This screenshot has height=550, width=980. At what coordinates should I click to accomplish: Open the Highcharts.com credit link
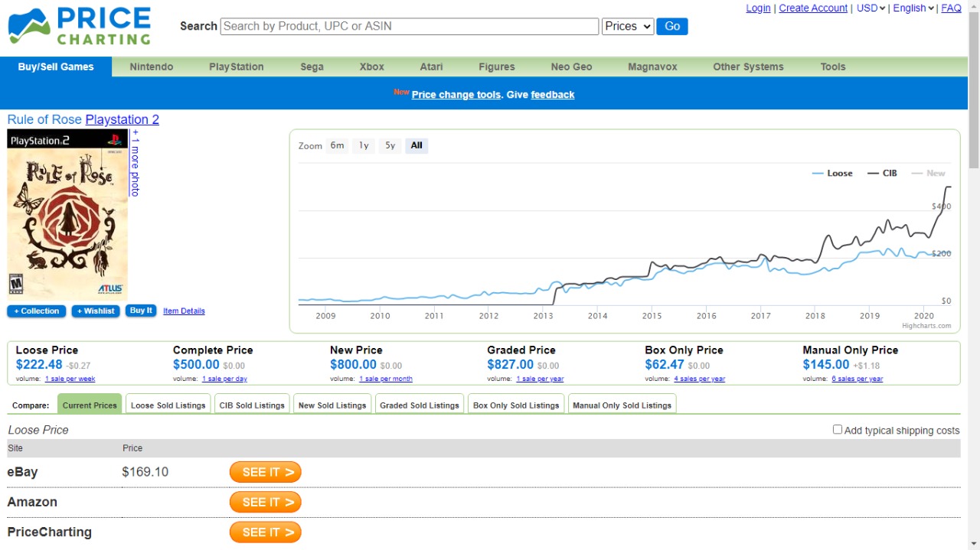coord(926,326)
